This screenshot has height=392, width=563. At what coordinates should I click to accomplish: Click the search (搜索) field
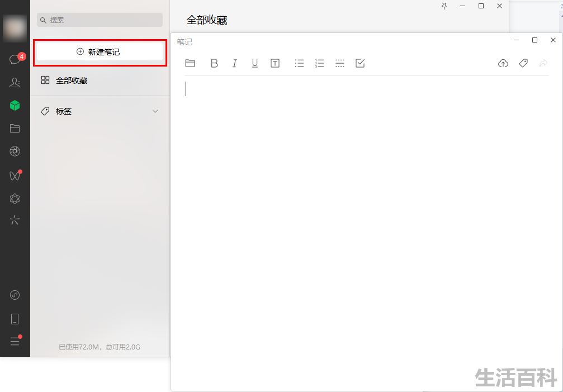tap(100, 20)
